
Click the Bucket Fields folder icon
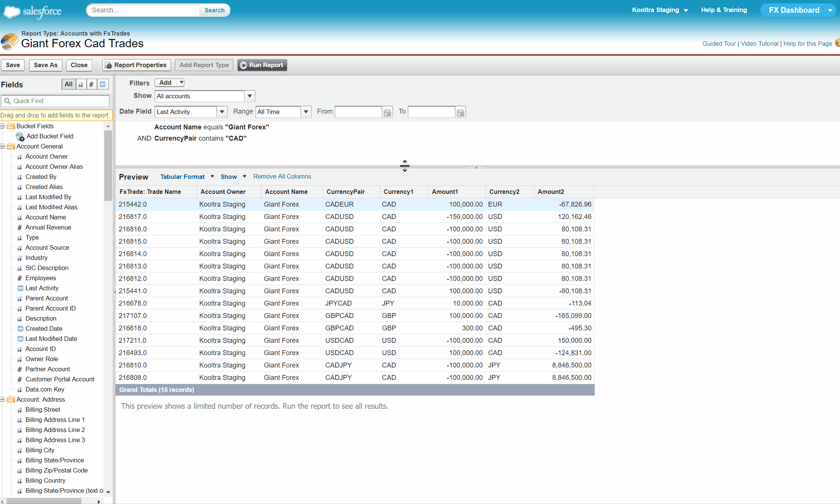tap(11, 126)
